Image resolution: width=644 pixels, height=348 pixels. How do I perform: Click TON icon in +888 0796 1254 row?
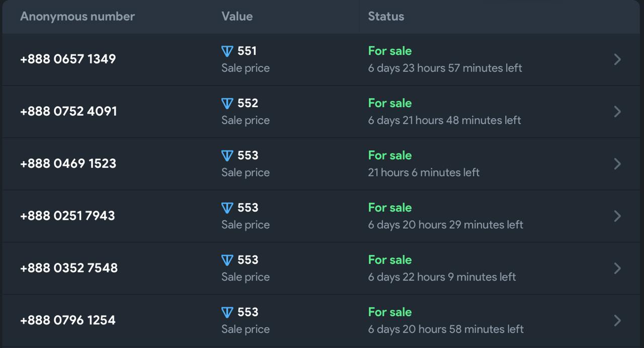click(227, 313)
